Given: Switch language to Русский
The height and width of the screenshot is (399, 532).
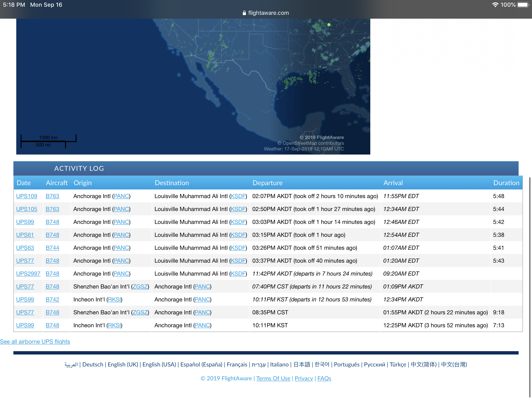Looking at the screenshot, I should pyautogui.click(x=374, y=365).
